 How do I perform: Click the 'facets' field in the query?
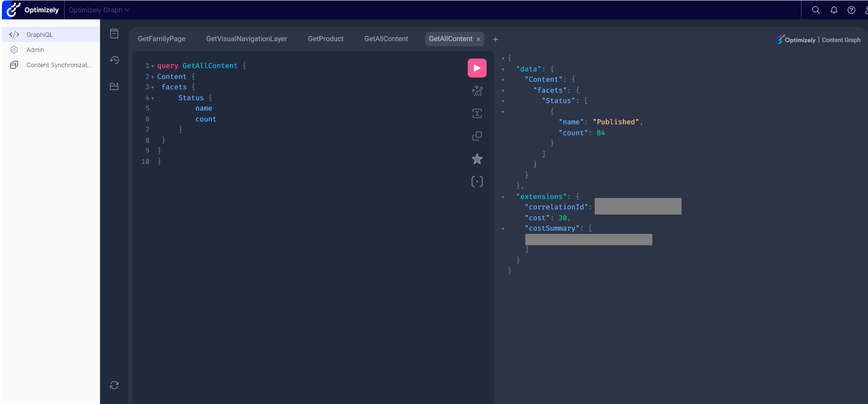174,87
